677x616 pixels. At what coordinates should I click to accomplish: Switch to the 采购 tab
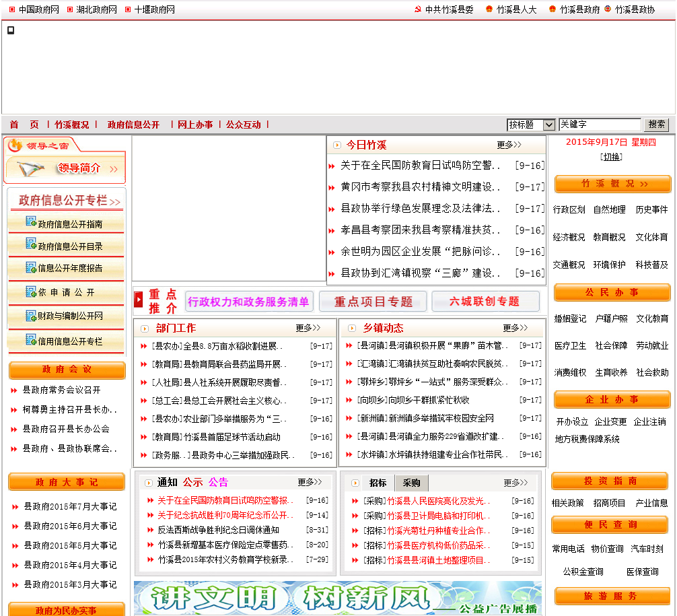(411, 483)
